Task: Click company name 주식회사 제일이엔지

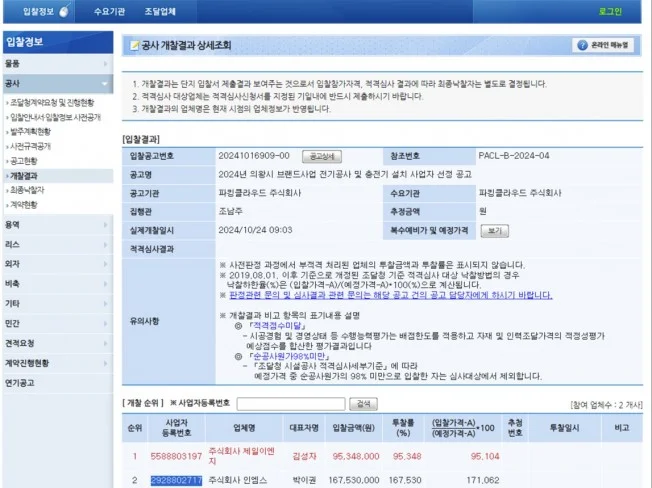Action: [242, 456]
